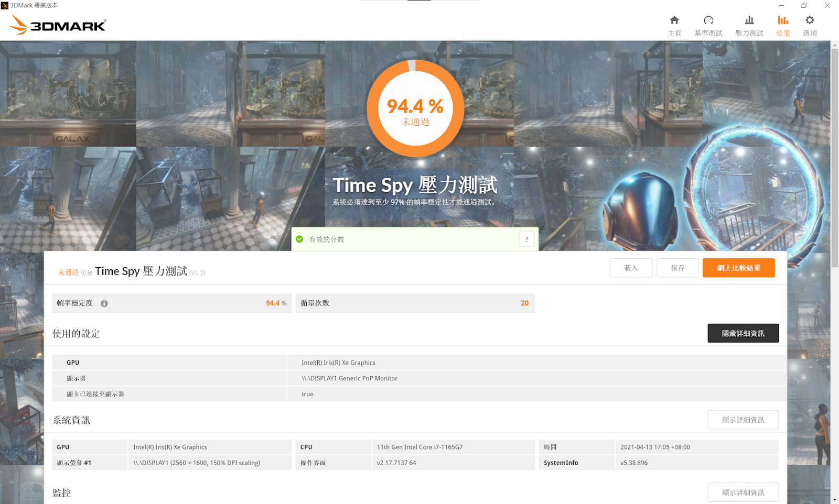Click the Intel(R) Iris(R) Xe Graphics settings value
This screenshot has height=504, width=839.
(338, 363)
